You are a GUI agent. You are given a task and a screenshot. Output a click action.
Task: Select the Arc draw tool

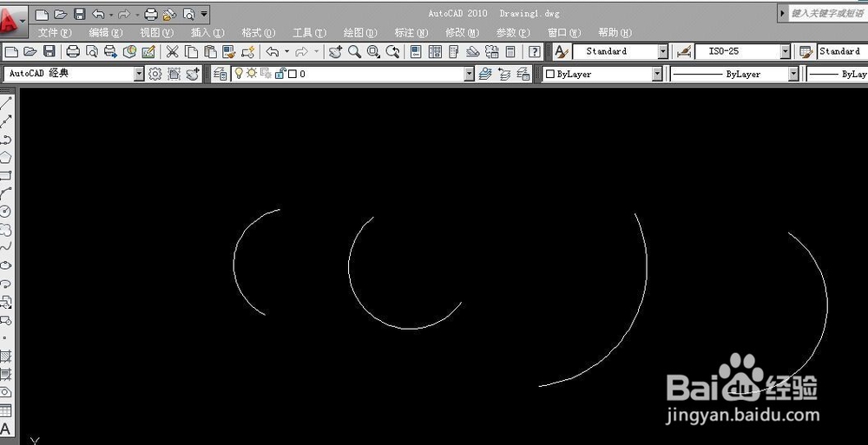5,193
